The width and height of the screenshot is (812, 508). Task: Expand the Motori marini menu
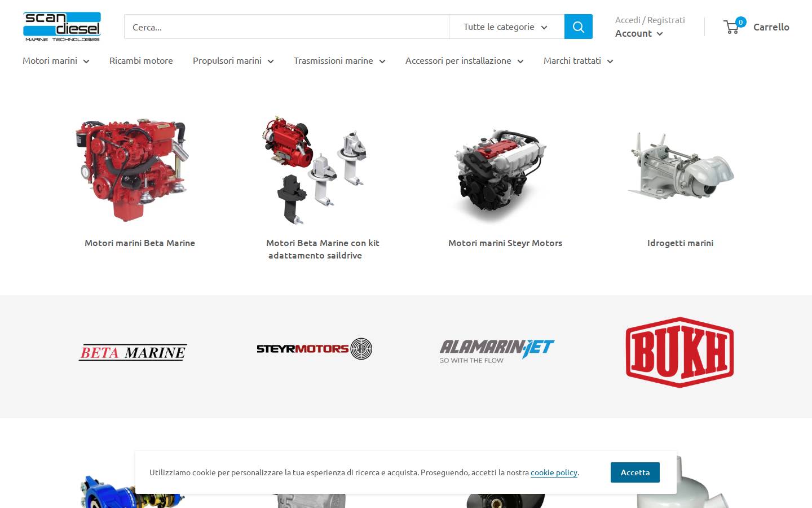[56, 60]
